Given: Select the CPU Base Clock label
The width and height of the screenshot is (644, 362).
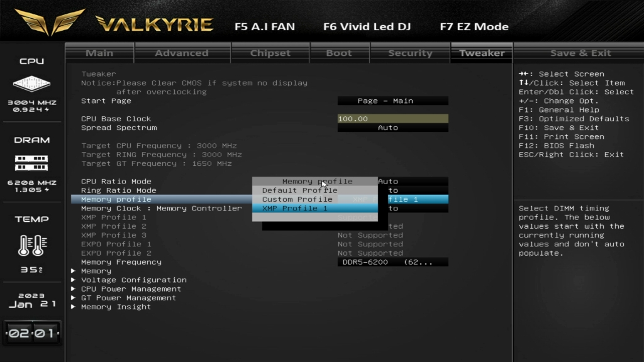Looking at the screenshot, I should [x=116, y=119].
